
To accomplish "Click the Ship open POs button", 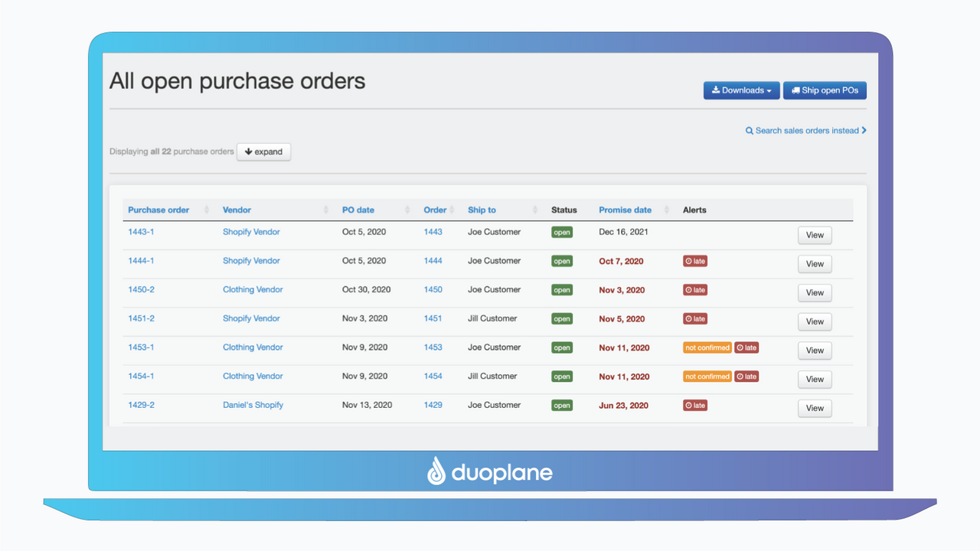I will [825, 90].
